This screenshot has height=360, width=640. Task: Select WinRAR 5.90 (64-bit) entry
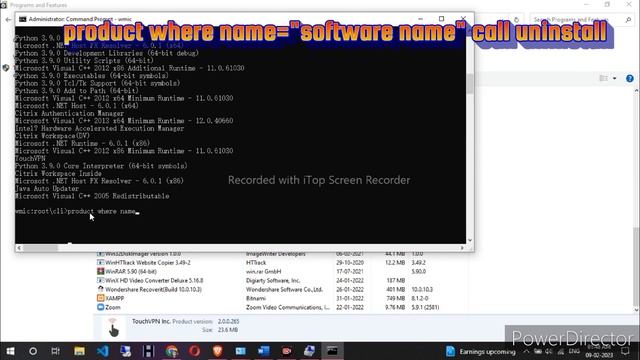click(x=282, y=271)
